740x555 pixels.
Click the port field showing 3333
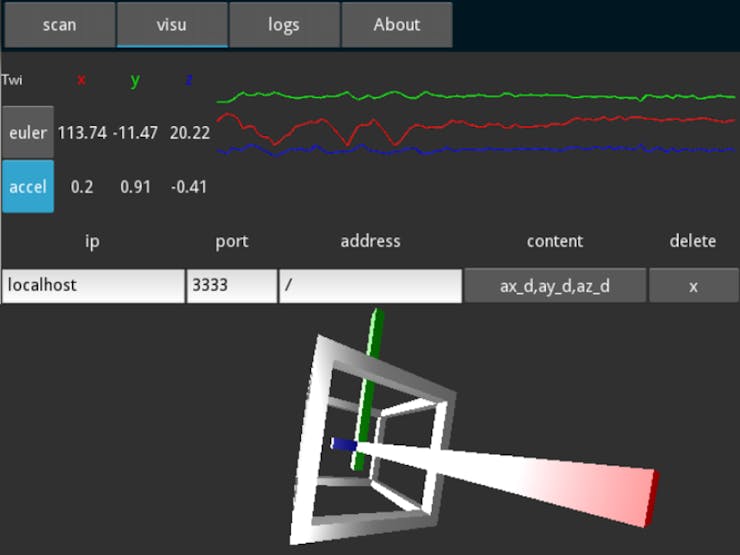pos(232,286)
